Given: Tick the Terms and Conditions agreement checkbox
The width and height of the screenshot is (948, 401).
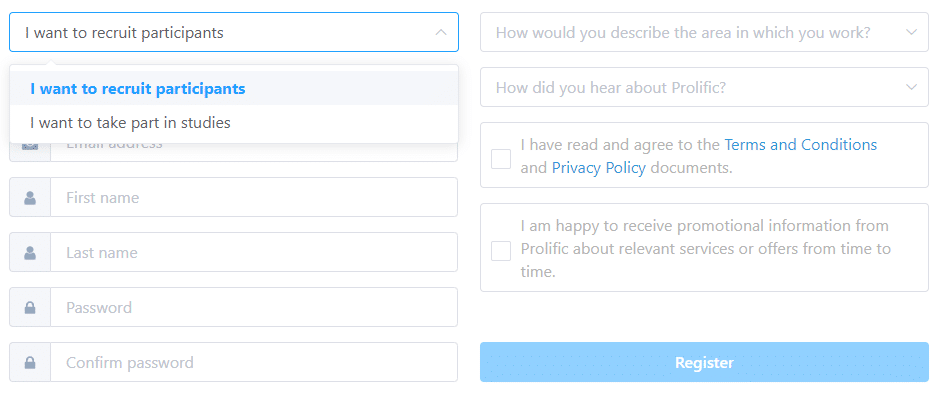Looking at the screenshot, I should click(x=501, y=158).
